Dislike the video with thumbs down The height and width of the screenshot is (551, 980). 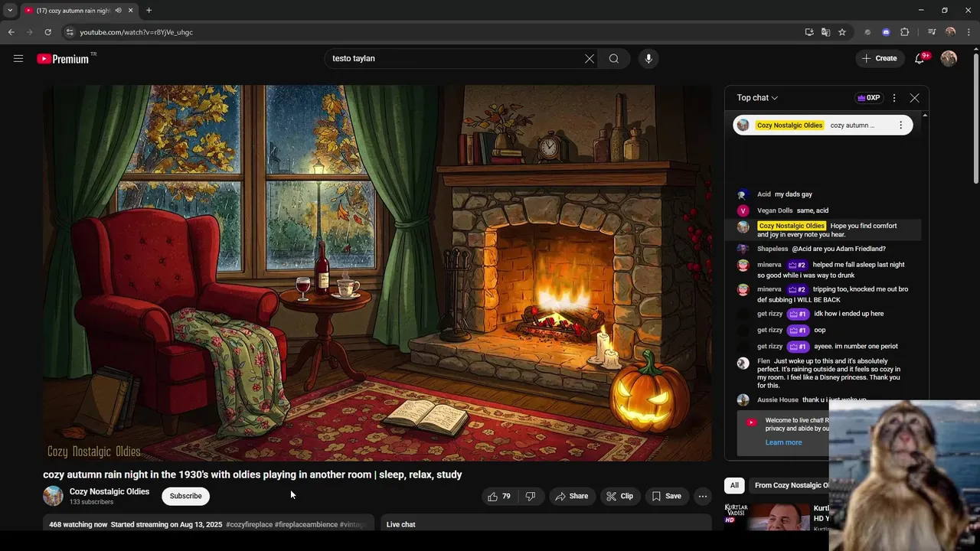click(x=531, y=496)
